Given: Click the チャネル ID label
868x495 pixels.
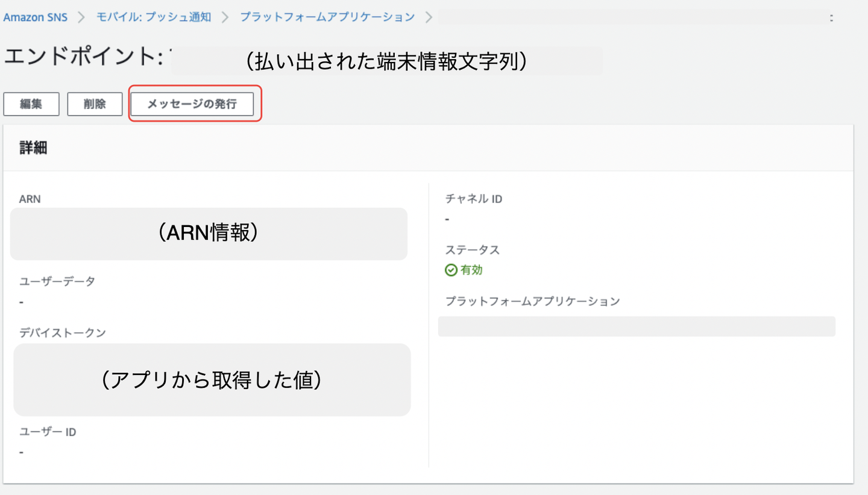Looking at the screenshot, I should 473,199.
